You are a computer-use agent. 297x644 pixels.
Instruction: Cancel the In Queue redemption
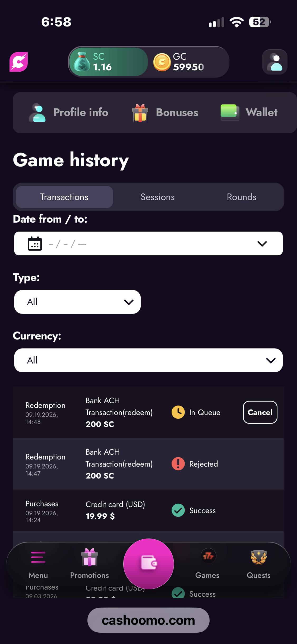coord(260,412)
